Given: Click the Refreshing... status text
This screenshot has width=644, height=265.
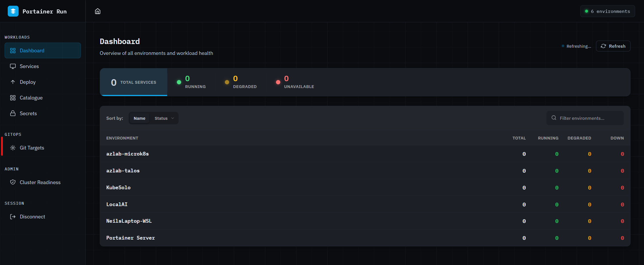Looking at the screenshot, I should coord(579,46).
